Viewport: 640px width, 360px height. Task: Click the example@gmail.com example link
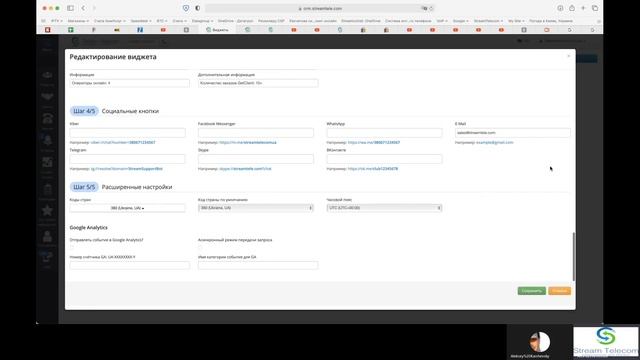click(x=495, y=142)
